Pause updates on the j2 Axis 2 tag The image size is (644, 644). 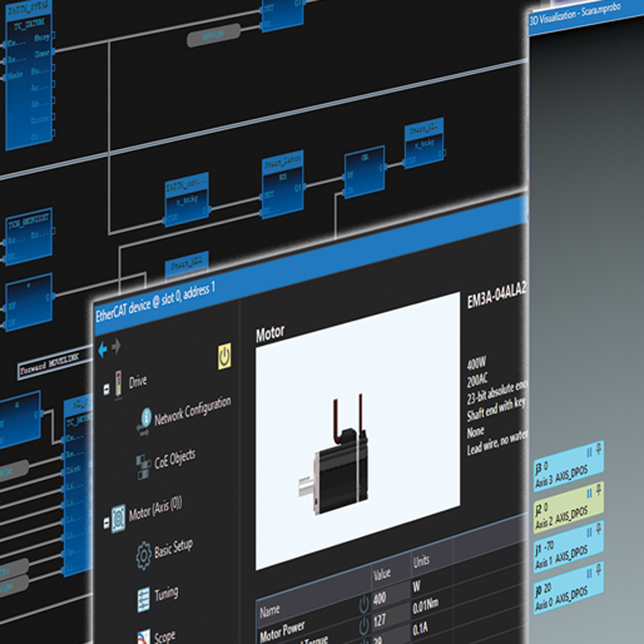(588, 492)
